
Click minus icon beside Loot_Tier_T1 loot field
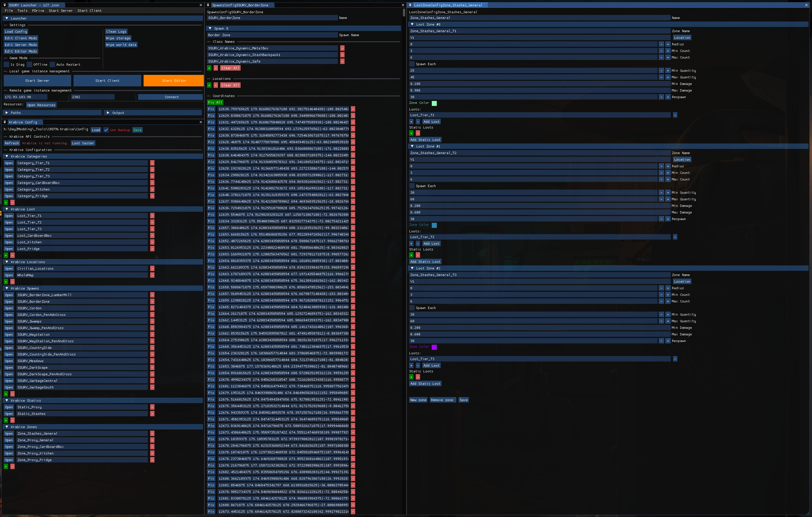point(675,115)
